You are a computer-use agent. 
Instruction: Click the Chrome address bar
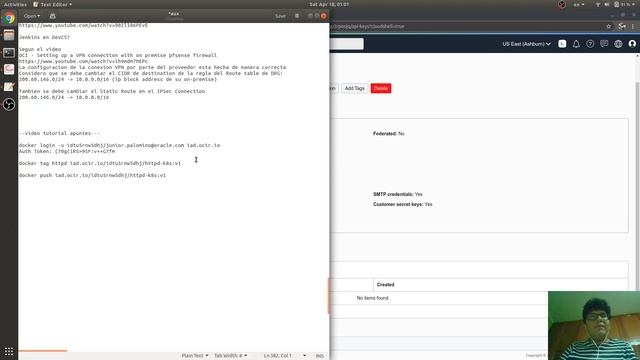465,26
